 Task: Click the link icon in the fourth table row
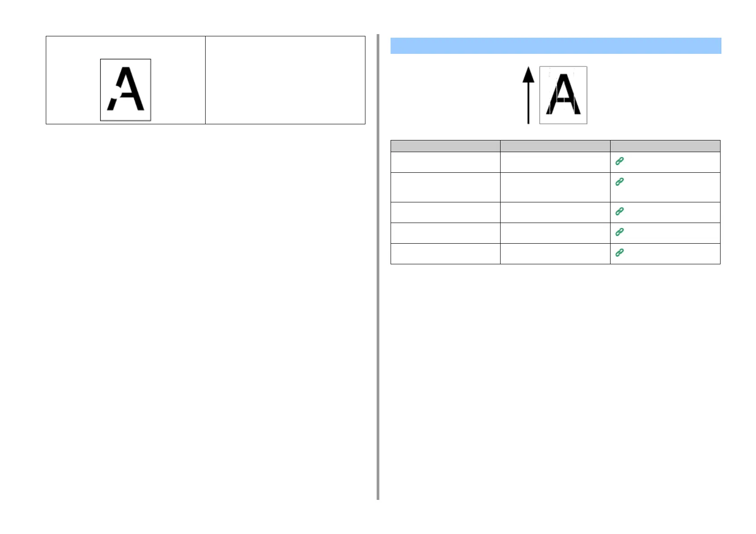620,232
